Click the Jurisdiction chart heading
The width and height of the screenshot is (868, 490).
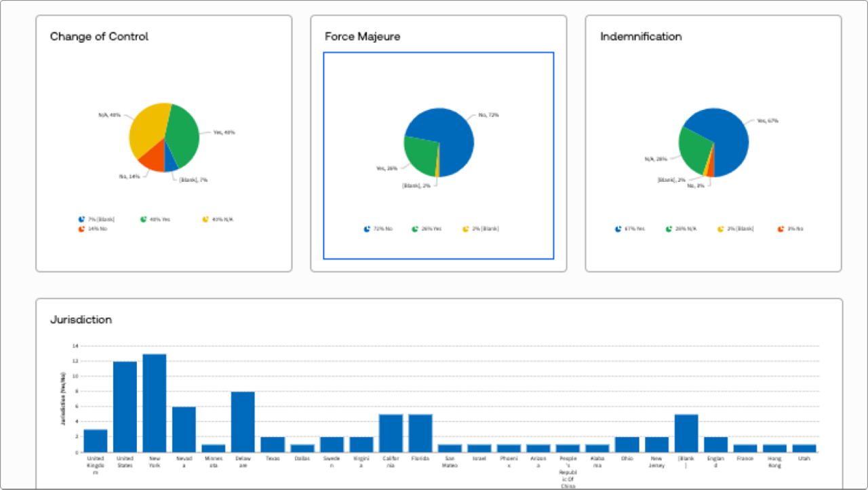coord(81,320)
